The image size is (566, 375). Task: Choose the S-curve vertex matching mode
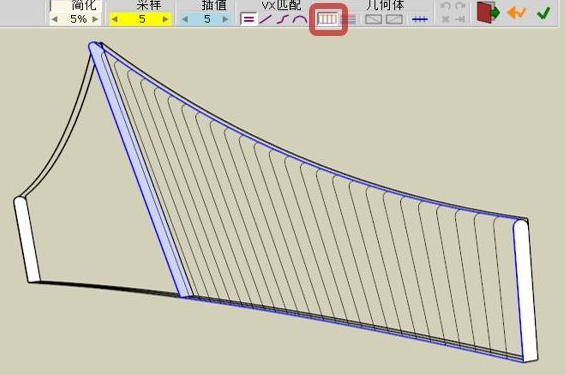pyautogui.click(x=283, y=19)
